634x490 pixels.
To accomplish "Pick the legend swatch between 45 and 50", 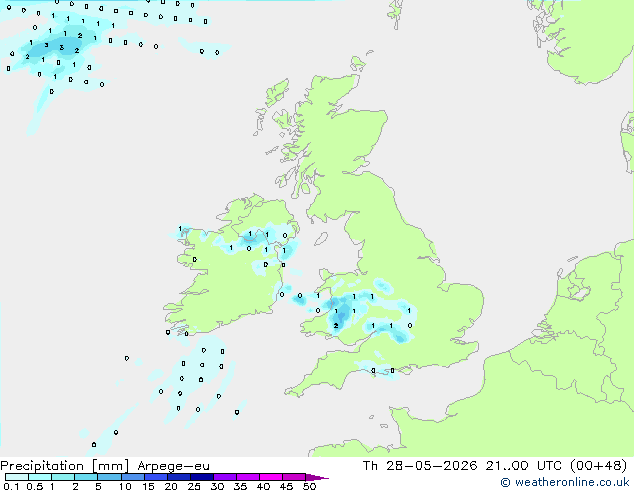I will point(294,477).
